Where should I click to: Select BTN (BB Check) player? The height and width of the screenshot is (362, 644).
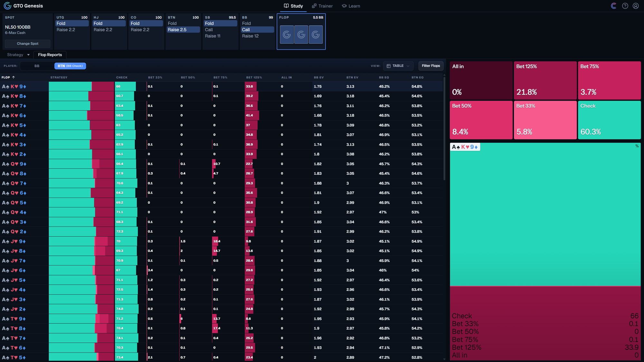(70, 66)
